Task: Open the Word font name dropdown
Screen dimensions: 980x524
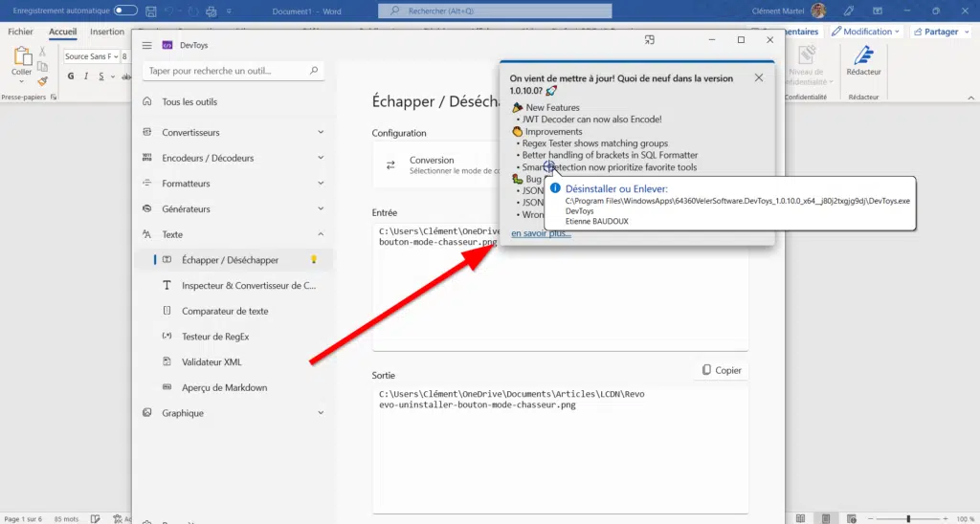Action: (116, 56)
